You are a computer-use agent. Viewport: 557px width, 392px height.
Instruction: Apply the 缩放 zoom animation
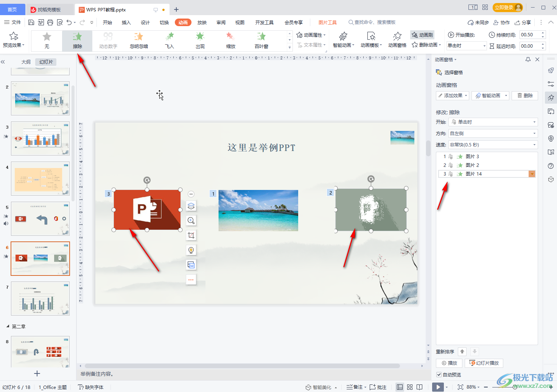click(231, 41)
